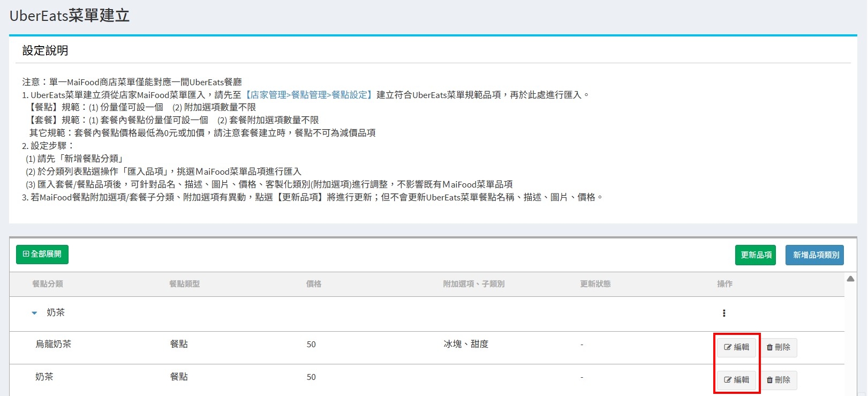Click the 價格 column header
The height and width of the screenshot is (396, 868).
[x=314, y=284]
